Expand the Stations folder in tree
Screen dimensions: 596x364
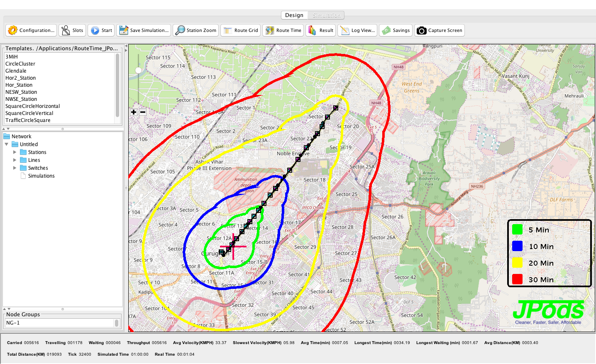[x=15, y=152]
